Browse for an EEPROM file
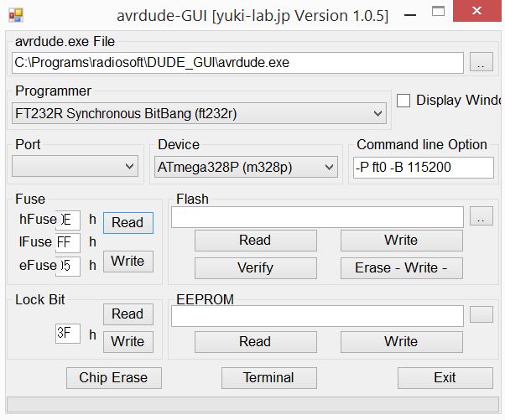 pos(482,315)
